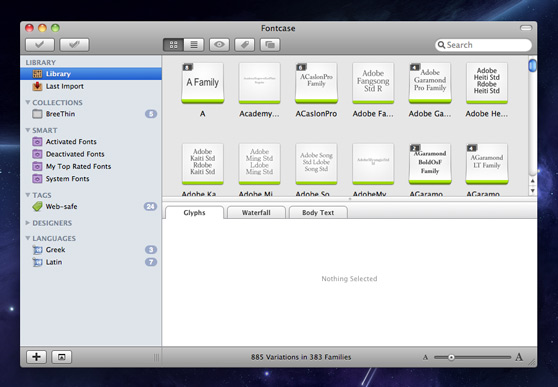Image resolution: width=558 pixels, height=387 pixels.
Task: Select the Greek language filter
Action: click(x=91, y=250)
